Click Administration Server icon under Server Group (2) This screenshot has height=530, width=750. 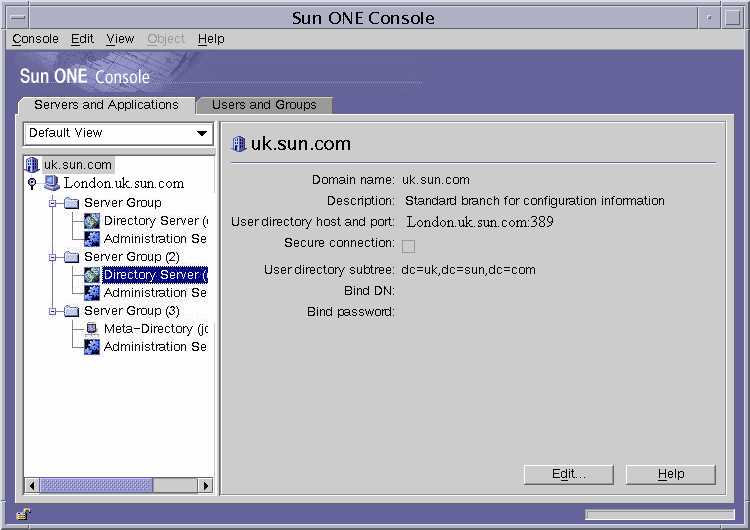[92, 293]
